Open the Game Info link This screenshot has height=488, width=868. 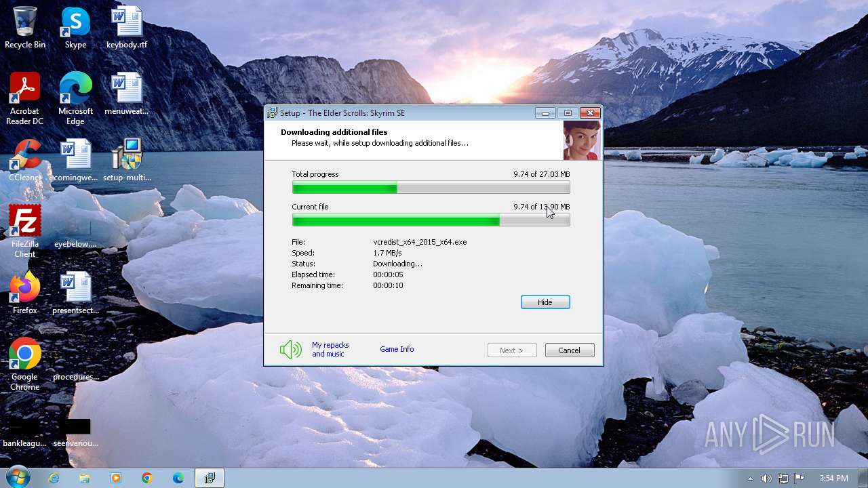click(397, 349)
